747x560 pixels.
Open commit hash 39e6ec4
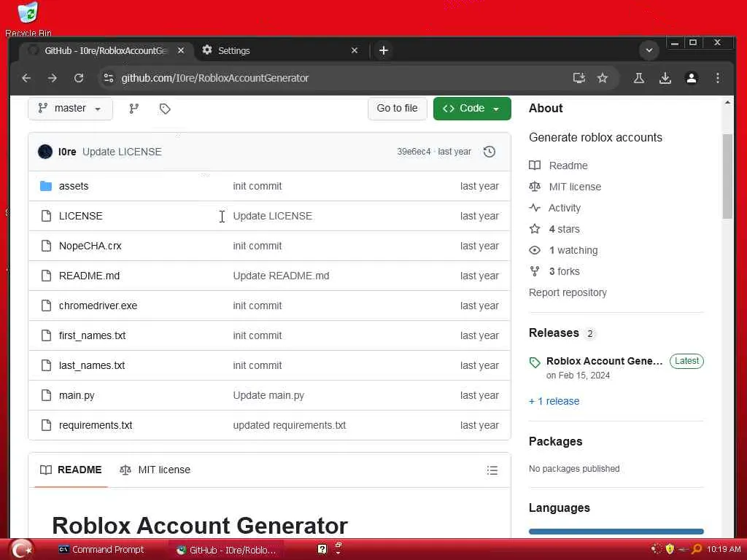point(414,152)
